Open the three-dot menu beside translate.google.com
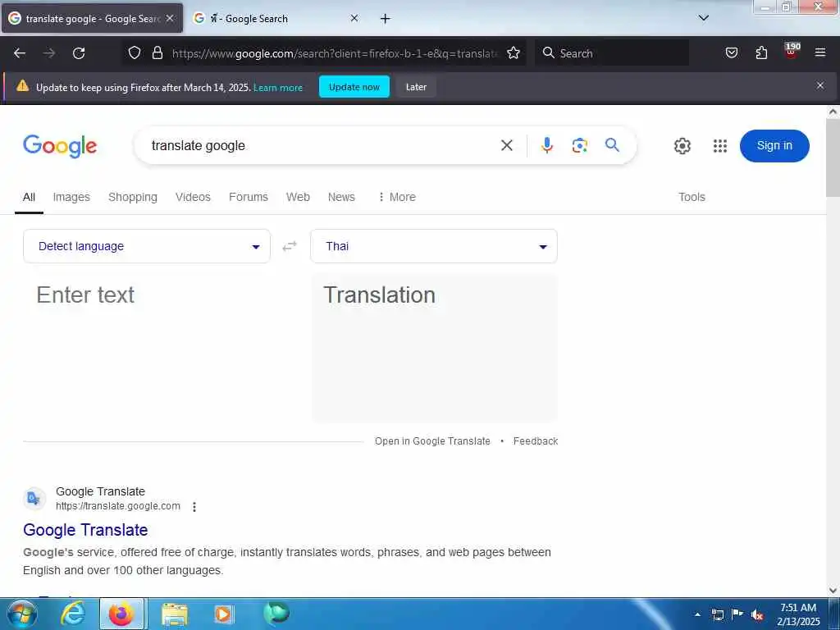 tap(194, 507)
